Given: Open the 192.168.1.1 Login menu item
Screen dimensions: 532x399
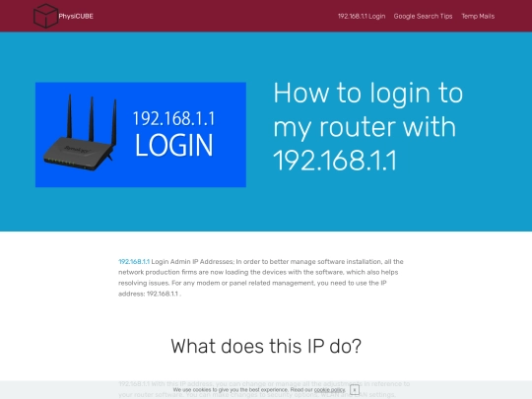Looking at the screenshot, I should pyautogui.click(x=362, y=17).
